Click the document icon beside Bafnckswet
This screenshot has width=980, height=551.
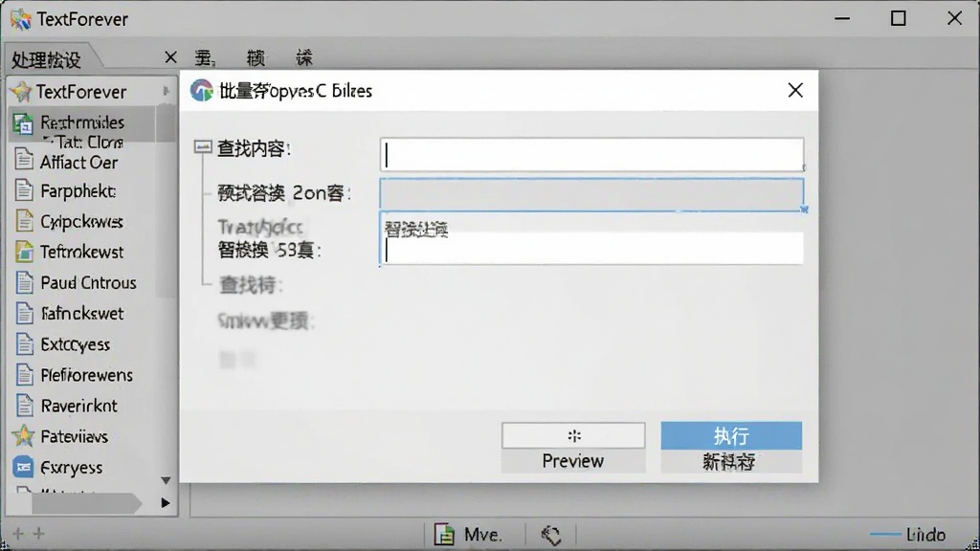24,313
